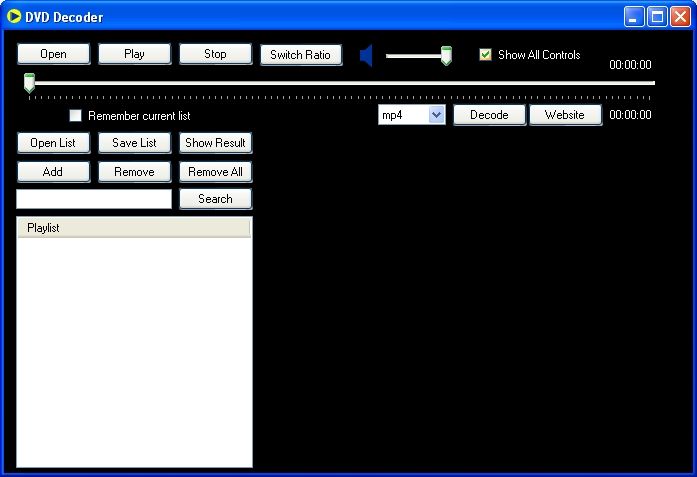Screen dimensions: 697x477
Task: Click the 00:00:00 label beside Website
Action: point(630,115)
